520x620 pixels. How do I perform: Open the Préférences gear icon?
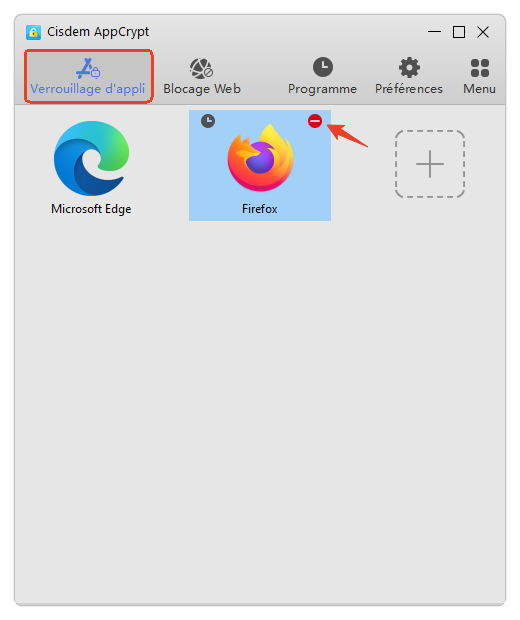point(409,68)
